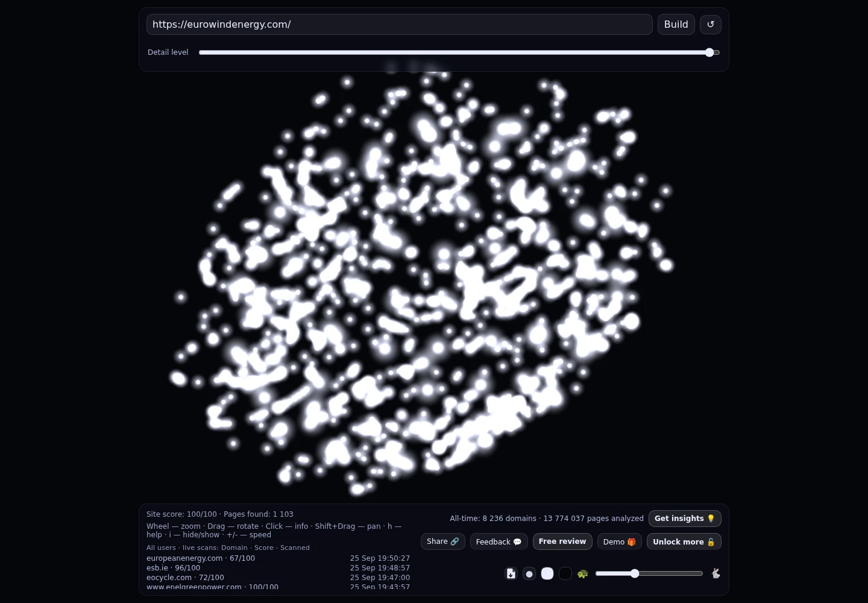The image size is (868, 603).
Task: Click the rabbit fast-speed icon
Action: coord(715,573)
